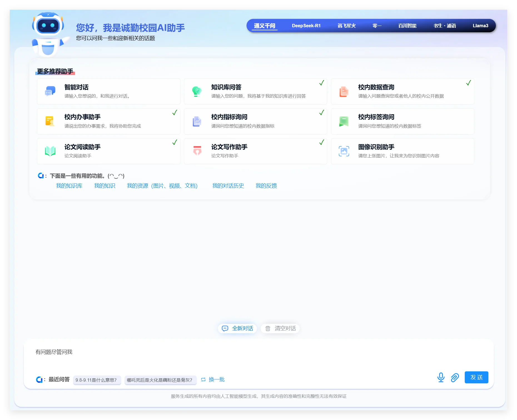Select the 讯飞星火 model tab
This screenshot has height=420, width=517.
[x=346, y=26]
